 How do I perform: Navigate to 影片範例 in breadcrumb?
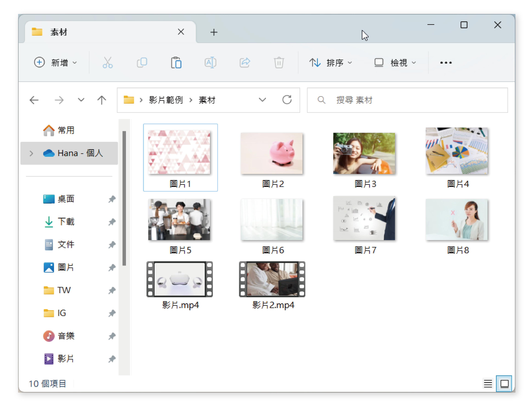click(166, 100)
